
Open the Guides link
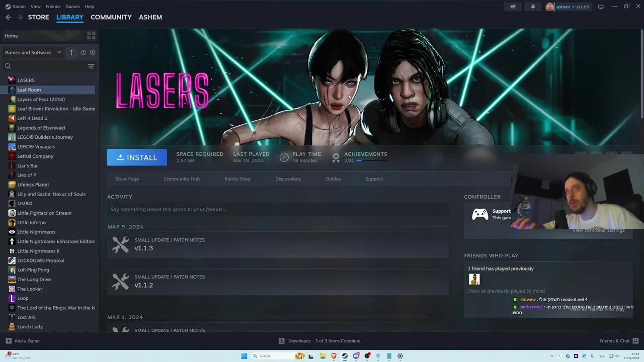[333, 179]
